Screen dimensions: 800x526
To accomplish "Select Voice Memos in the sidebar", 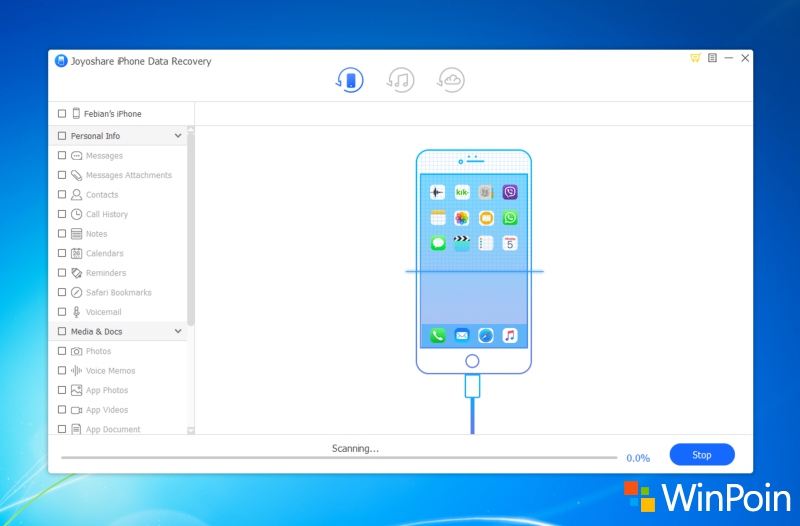I will point(110,370).
